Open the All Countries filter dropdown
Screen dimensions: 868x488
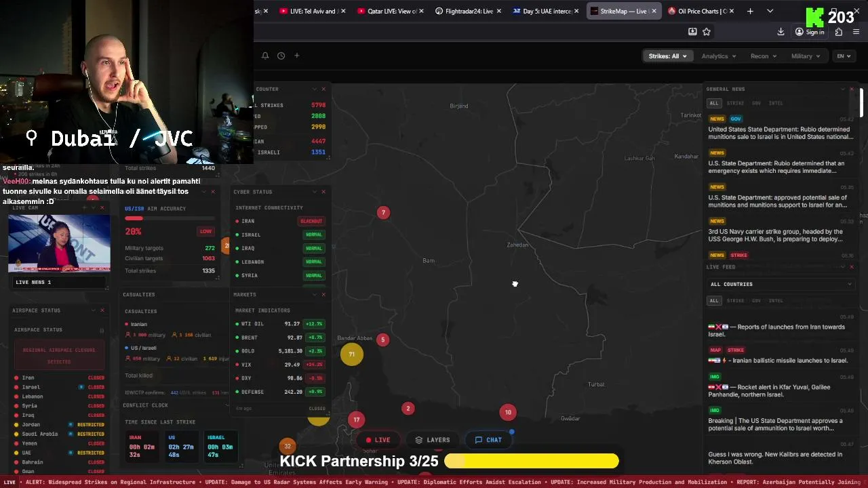pos(780,285)
